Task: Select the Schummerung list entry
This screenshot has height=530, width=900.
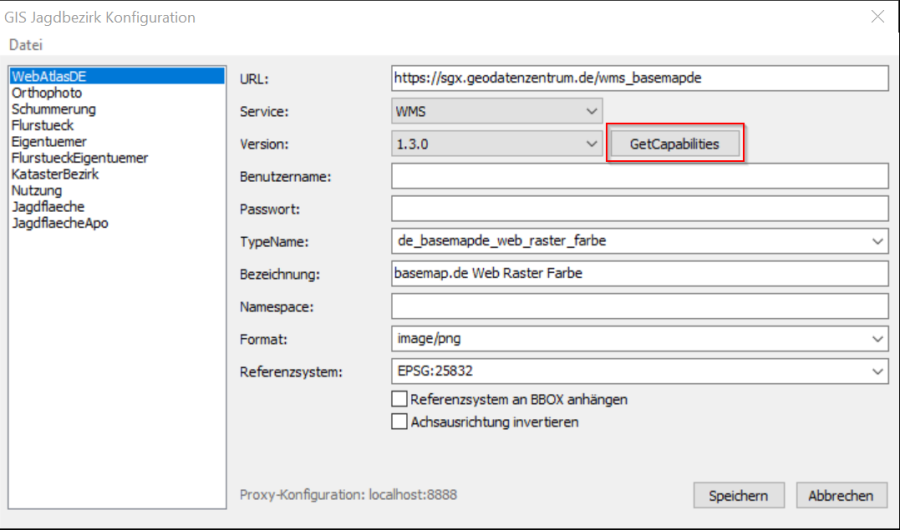Action: point(54,109)
